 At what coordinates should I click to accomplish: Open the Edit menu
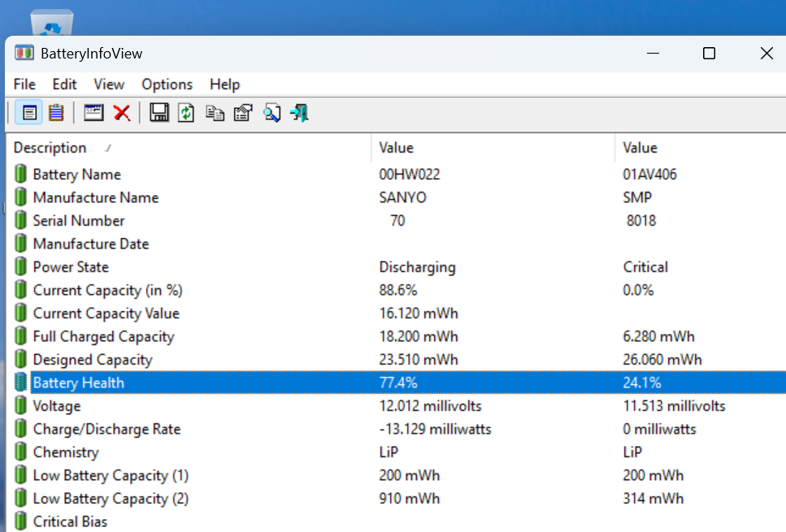pos(65,84)
